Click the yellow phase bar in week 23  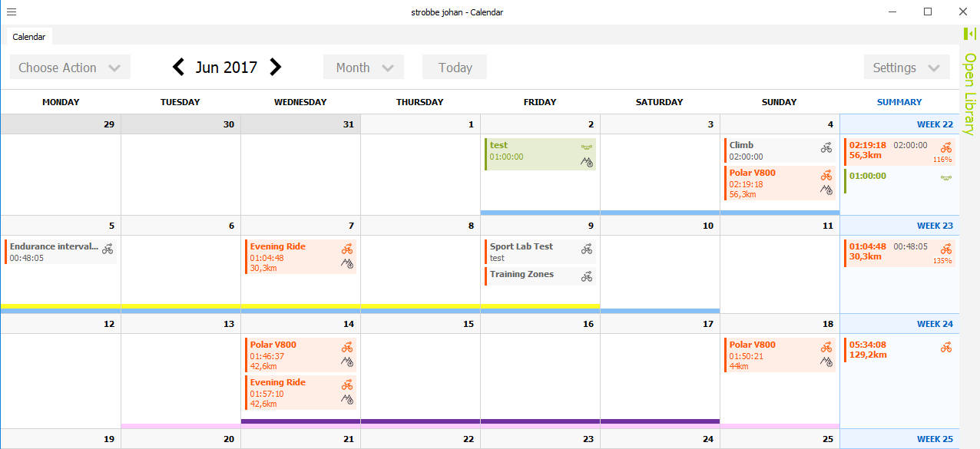tap(300, 305)
